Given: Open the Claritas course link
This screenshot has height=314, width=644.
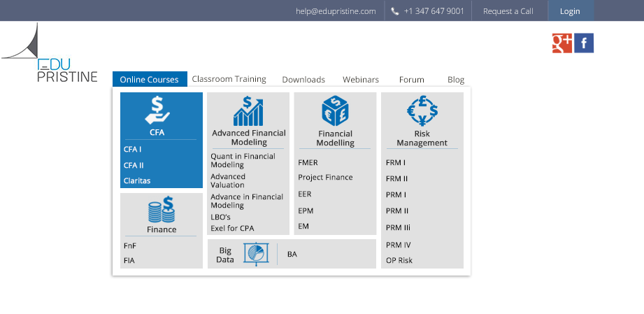Looking at the screenshot, I should pyautogui.click(x=137, y=181).
